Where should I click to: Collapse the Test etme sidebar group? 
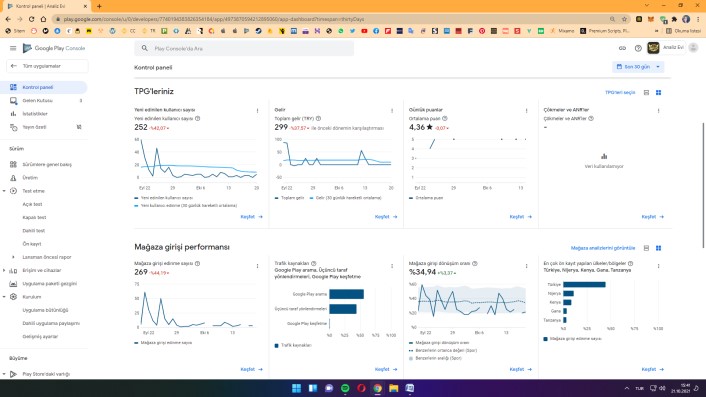coord(4,191)
